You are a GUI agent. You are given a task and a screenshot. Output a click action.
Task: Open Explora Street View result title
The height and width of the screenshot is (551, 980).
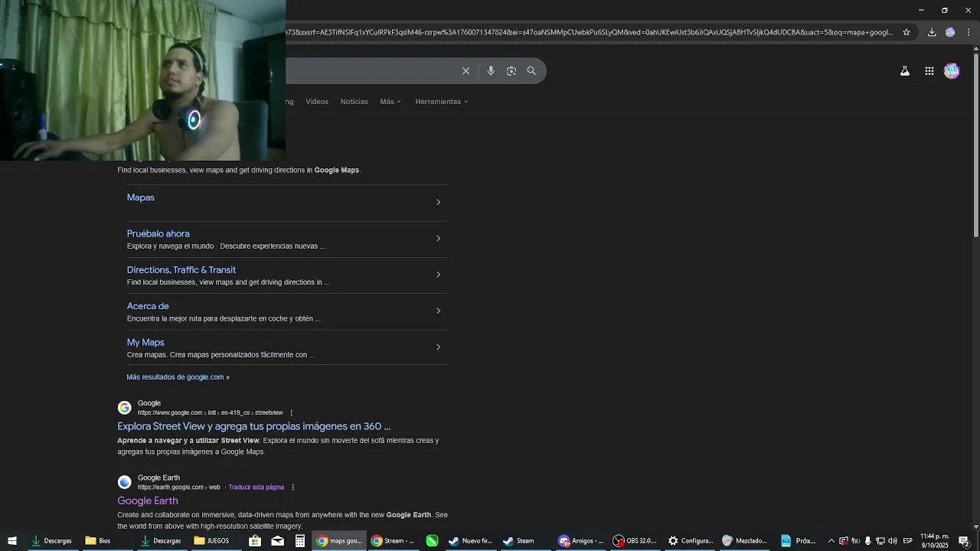[254, 426]
